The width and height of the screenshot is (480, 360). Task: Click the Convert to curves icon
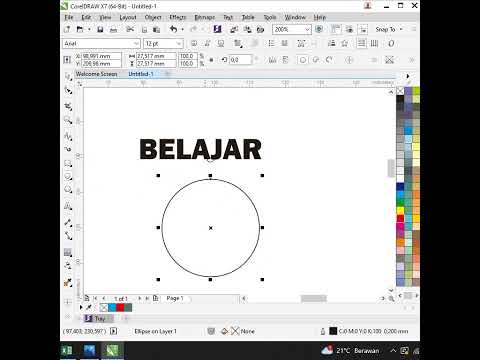click(389, 60)
